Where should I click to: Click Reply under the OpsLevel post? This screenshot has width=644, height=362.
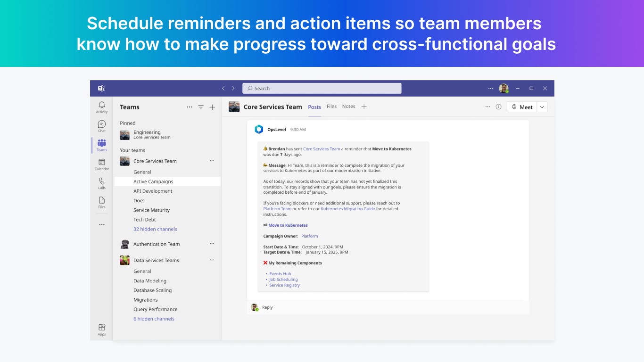point(267,307)
